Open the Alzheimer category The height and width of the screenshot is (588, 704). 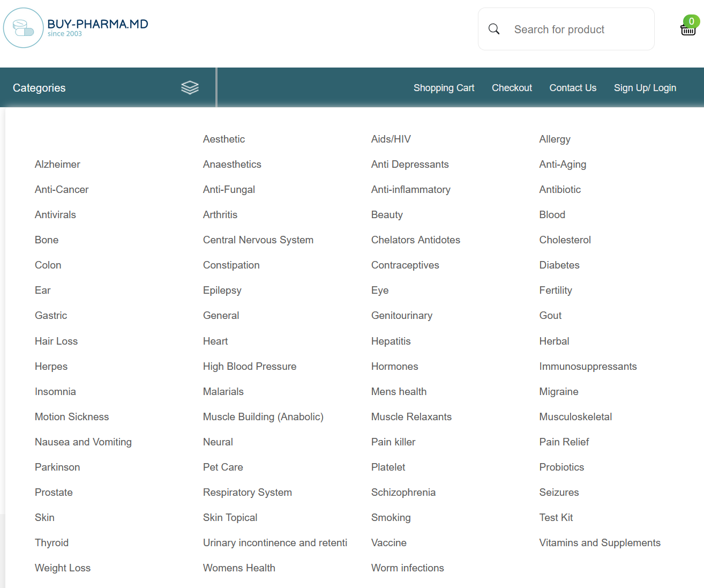[x=57, y=165]
